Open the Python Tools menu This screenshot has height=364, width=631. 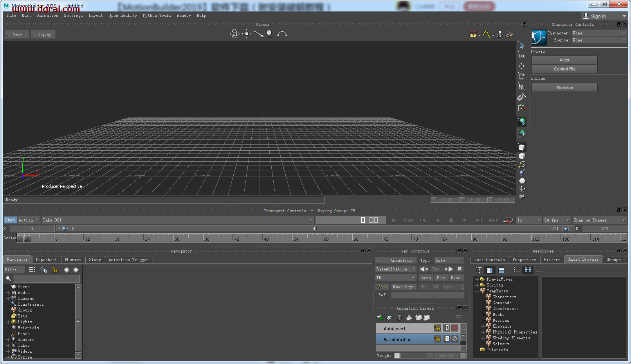coord(157,16)
